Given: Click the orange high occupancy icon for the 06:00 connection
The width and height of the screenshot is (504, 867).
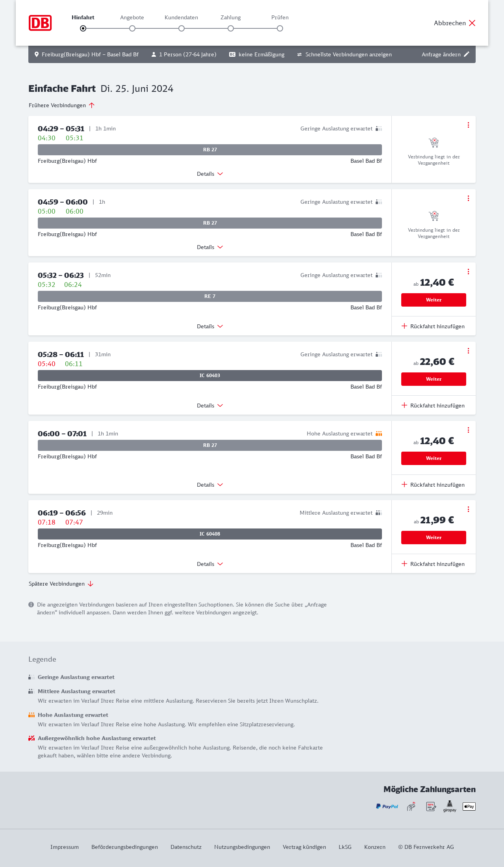Looking at the screenshot, I should point(379,433).
